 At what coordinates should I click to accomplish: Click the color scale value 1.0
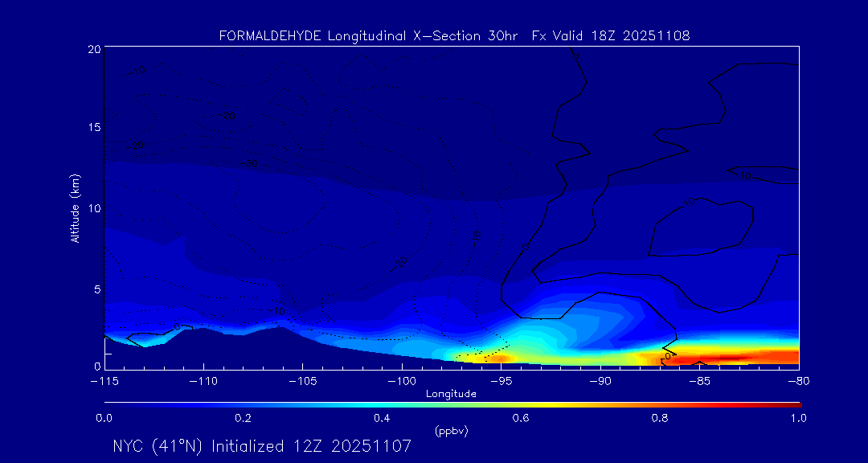(x=798, y=418)
